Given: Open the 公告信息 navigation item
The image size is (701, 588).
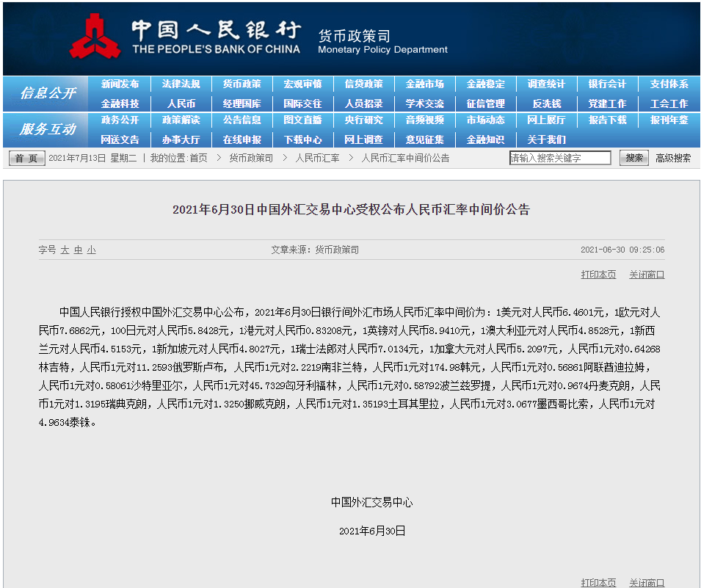Looking at the screenshot, I should pyautogui.click(x=241, y=120).
